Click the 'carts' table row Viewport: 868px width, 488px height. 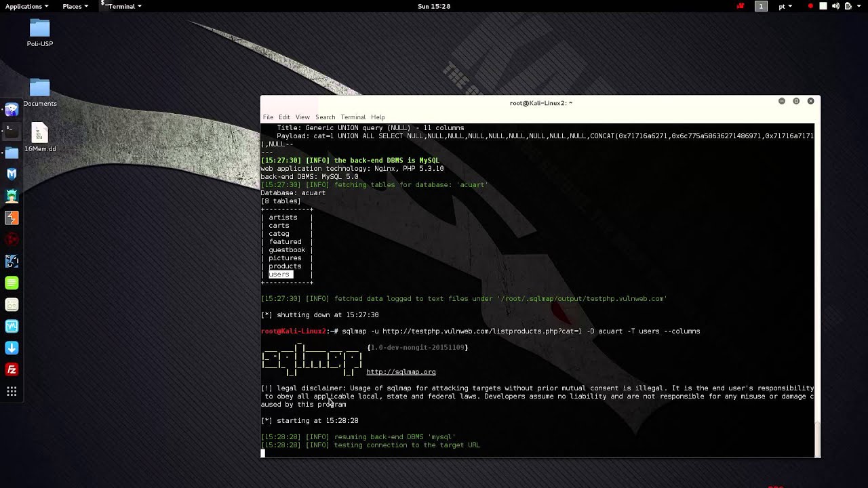(279, 226)
